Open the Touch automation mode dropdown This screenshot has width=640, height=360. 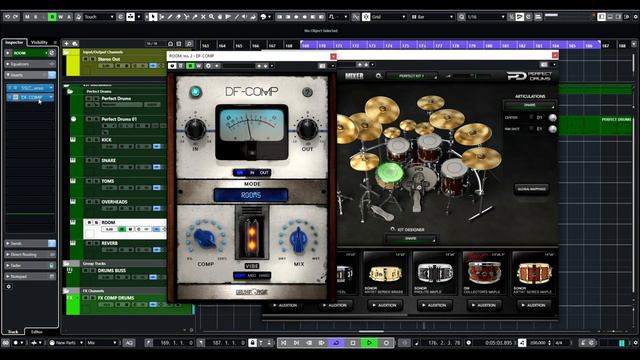(x=98, y=17)
